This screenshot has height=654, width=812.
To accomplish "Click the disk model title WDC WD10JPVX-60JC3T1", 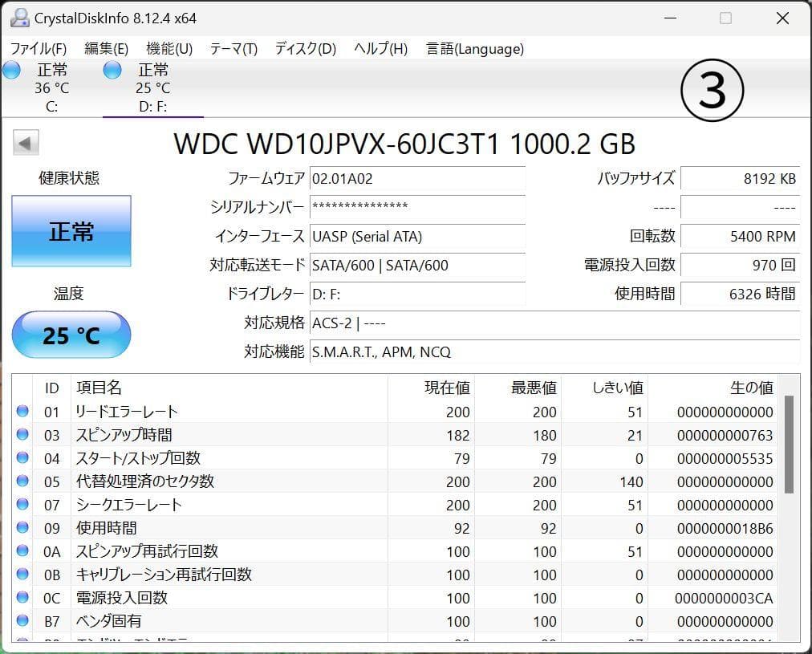I will coord(337,144).
